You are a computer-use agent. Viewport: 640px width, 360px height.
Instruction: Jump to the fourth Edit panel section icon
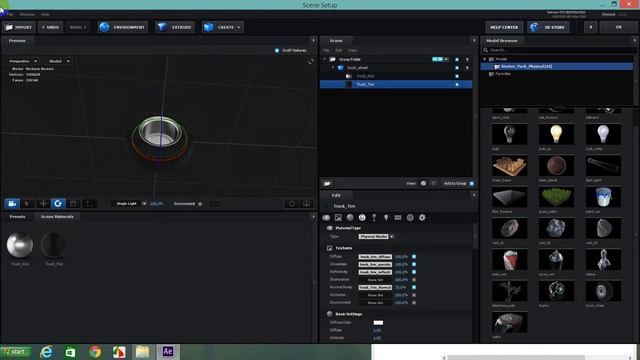[x=362, y=218]
